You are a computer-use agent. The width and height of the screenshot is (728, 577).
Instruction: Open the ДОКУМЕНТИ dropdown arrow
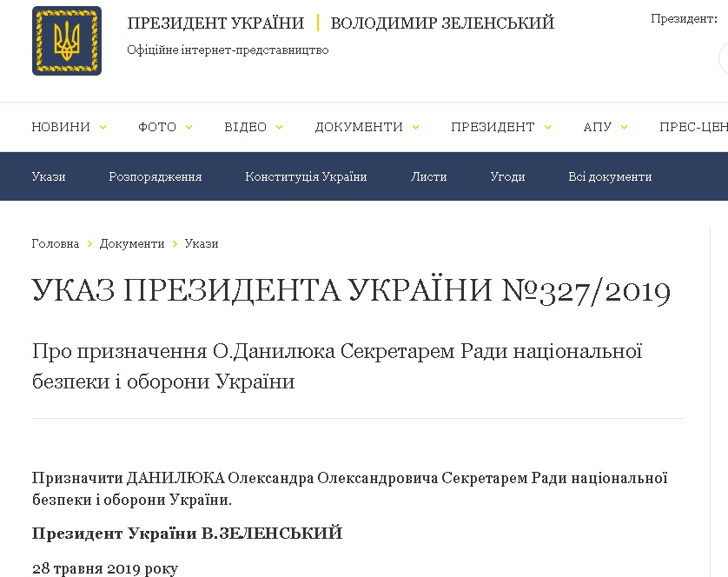pyautogui.click(x=415, y=128)
